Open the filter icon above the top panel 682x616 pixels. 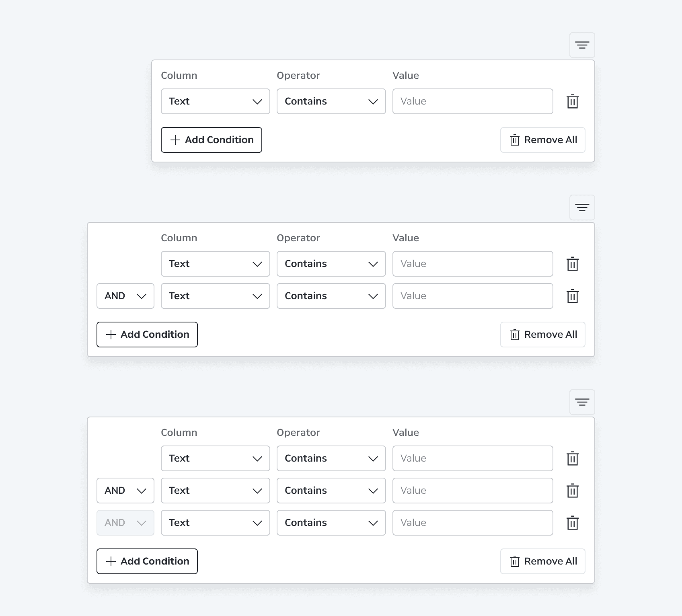point(582,45)
